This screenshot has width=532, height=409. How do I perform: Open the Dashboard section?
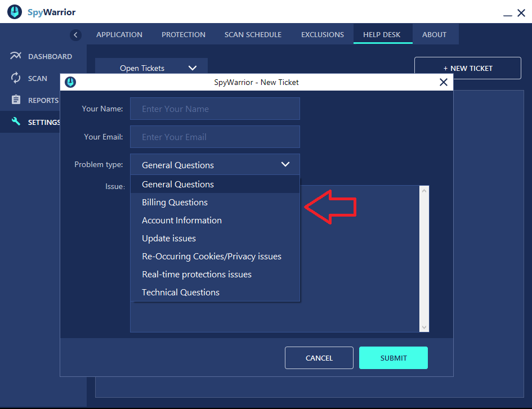point(43,56)
